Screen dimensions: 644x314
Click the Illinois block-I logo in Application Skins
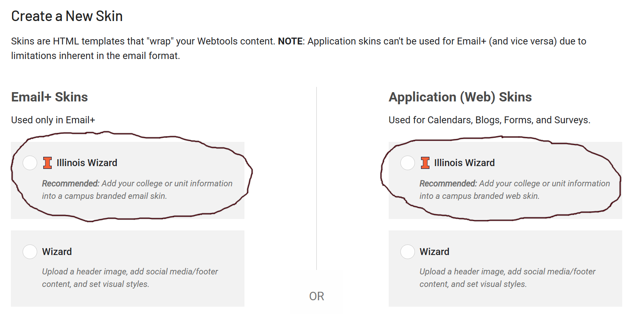coord(425,163)
